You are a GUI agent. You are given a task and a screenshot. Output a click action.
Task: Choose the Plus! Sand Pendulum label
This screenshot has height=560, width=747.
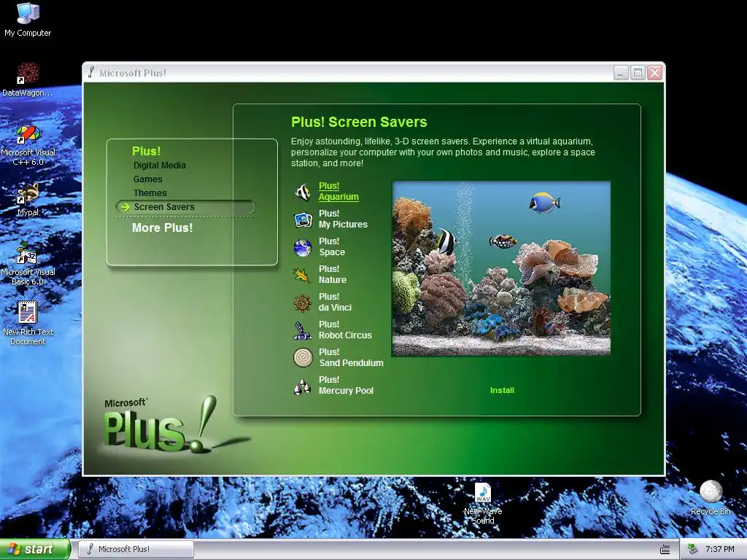point(351,357)
